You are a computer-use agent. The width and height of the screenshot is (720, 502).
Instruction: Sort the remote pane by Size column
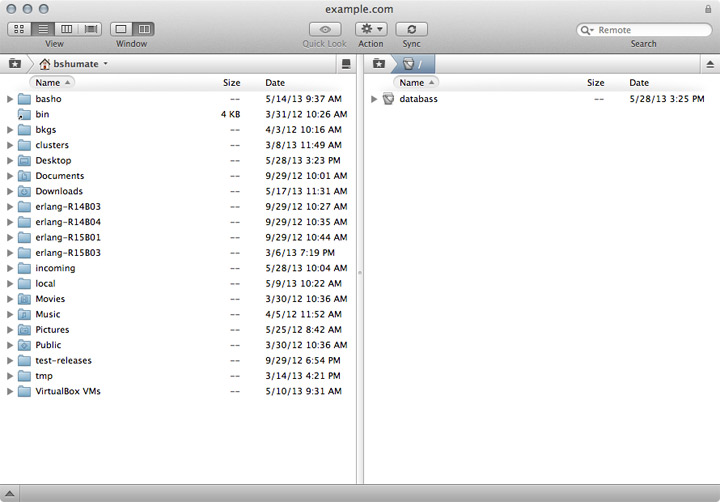click(595, 83)
